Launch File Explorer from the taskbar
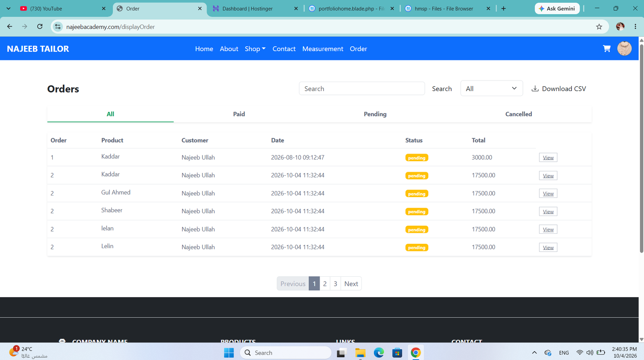Screen dimensions: 644x360 point(360,353)
